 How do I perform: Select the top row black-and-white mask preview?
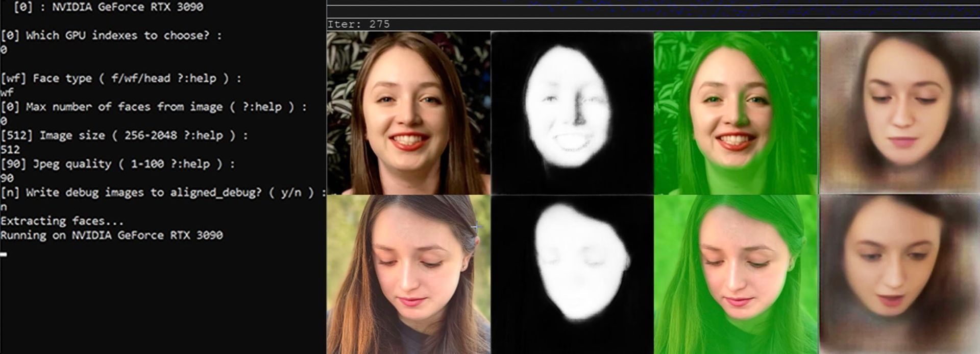572,113
